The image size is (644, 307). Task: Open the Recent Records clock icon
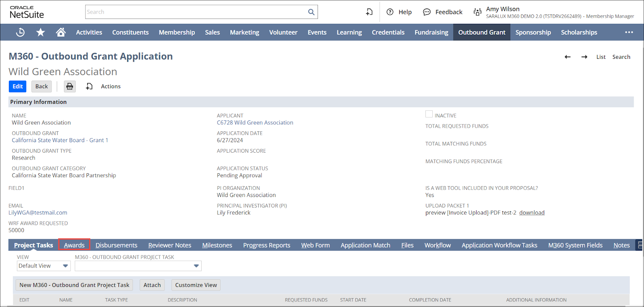pyautogui.click(x=20, y=32)
